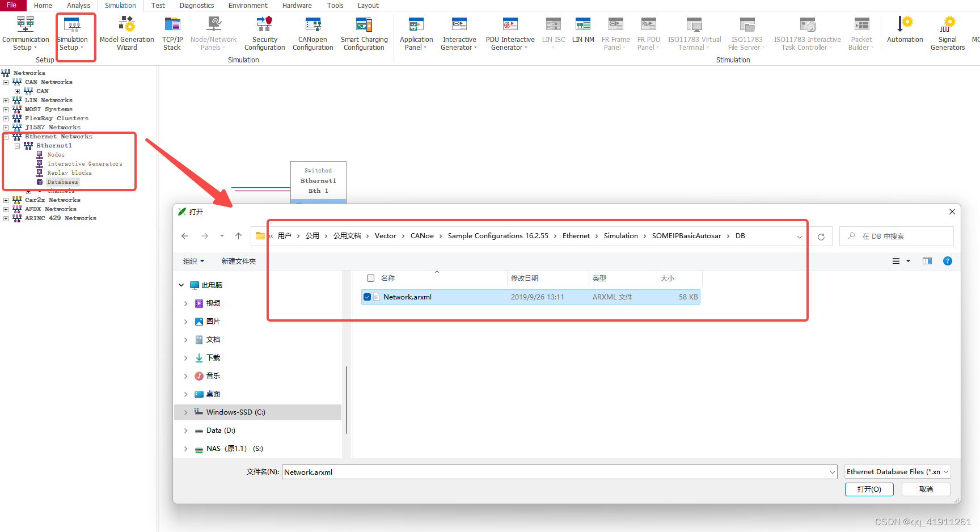Open the Packet Builder

pyautogui.click(x=861, y=33)
